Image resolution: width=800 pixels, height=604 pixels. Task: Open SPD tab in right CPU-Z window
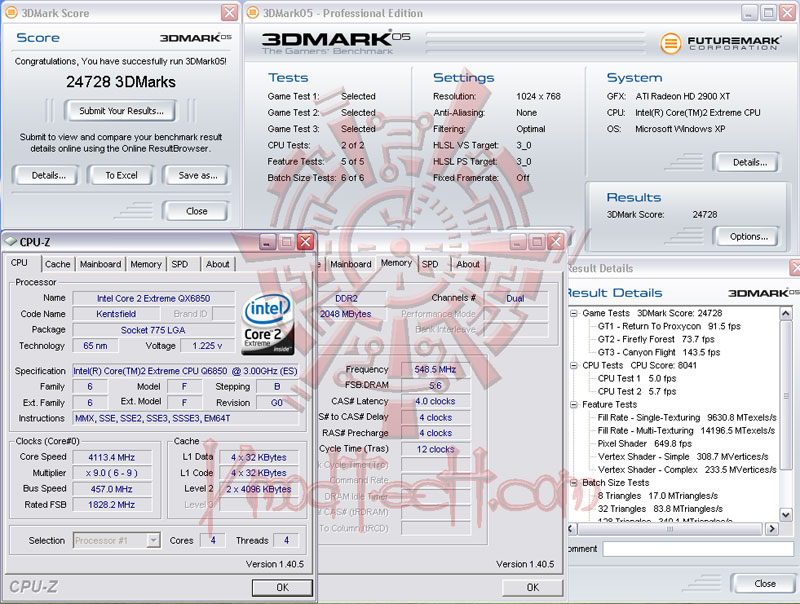430,264
